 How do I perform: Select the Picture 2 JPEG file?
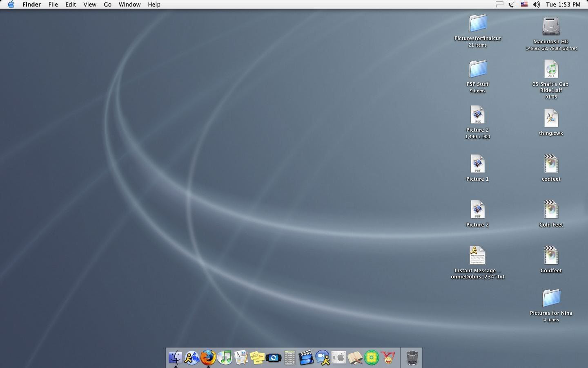(478, 115)
